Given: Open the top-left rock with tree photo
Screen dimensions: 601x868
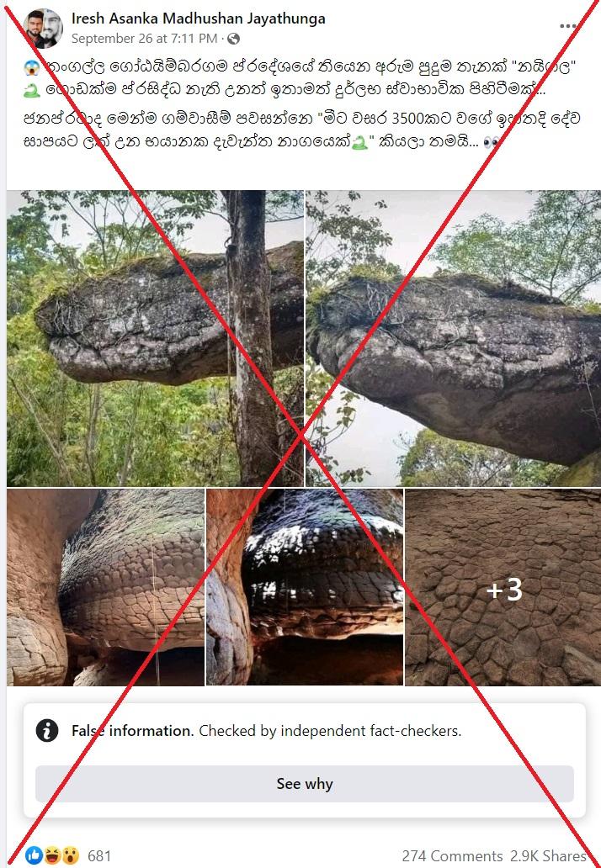Looking at the screenshot, I should click(155, 338).
